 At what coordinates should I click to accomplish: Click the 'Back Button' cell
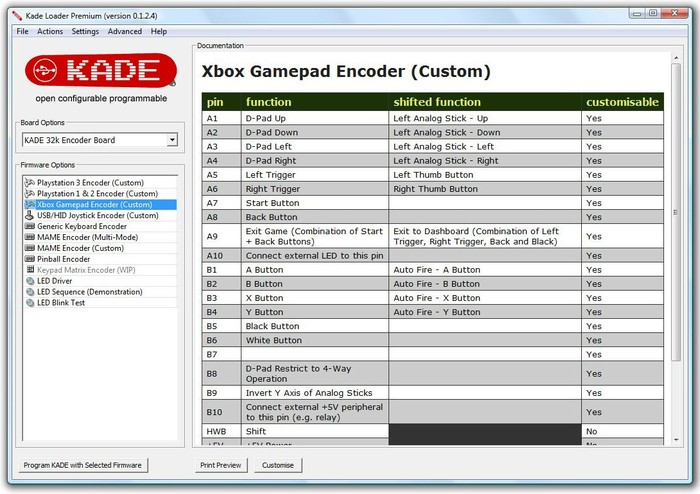click(315, 217)
